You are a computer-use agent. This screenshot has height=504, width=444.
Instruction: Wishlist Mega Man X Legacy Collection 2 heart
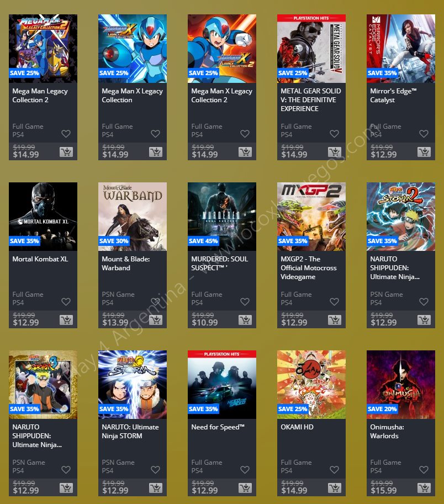[x=245, y=134]
